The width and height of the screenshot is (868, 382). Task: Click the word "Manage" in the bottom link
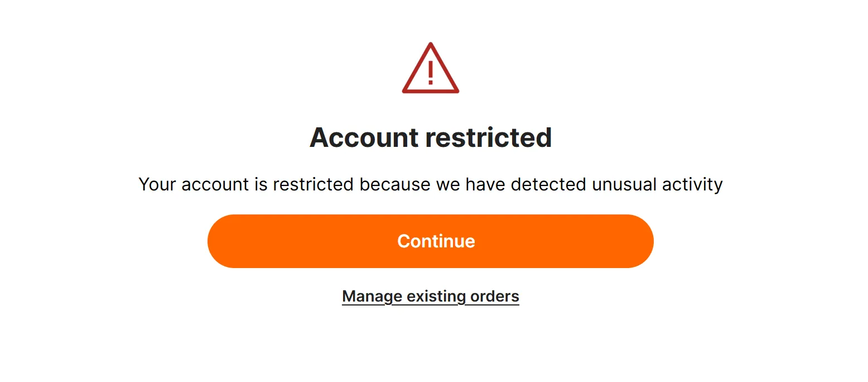[x=372, y=296]
